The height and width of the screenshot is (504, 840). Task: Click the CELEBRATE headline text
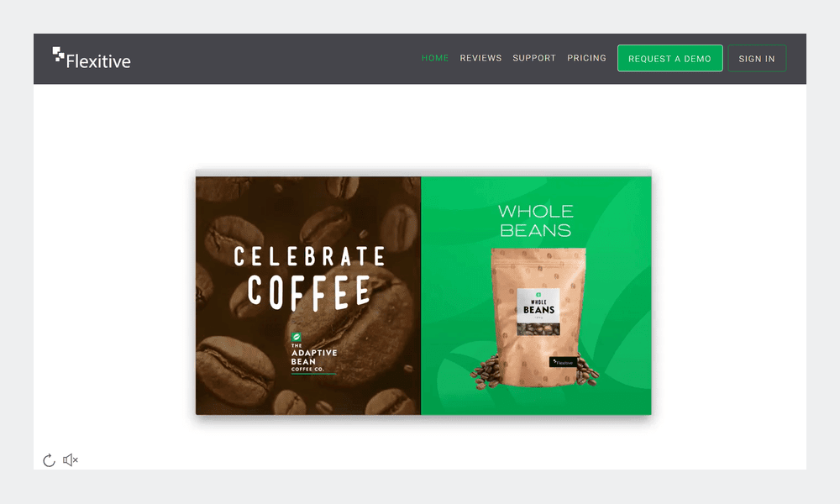click(310, 256)
